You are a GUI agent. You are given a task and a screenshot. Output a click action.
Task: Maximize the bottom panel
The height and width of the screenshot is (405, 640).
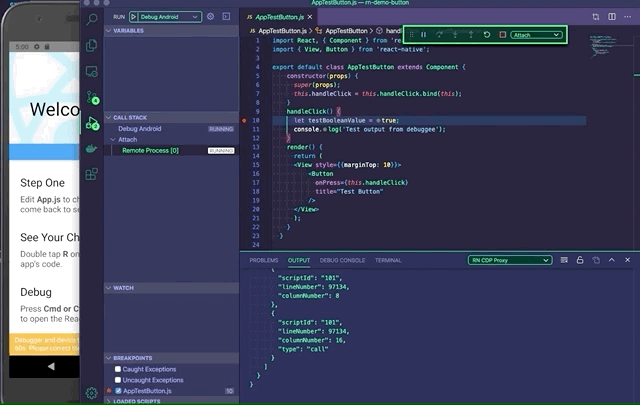(x=611, y=260)
